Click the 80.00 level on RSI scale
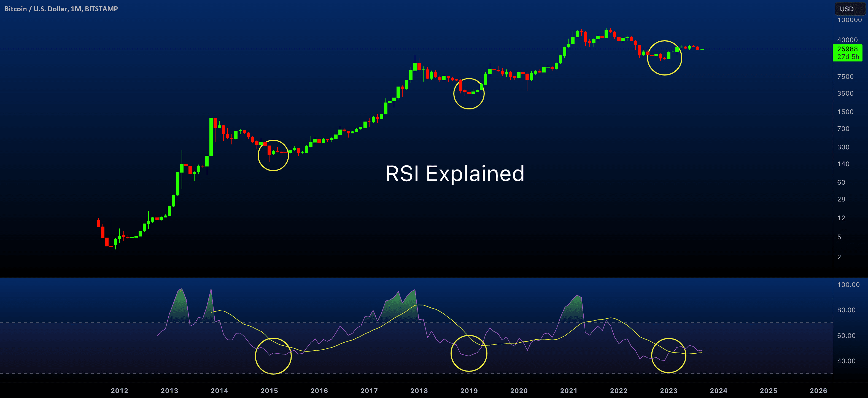 point(846,310)
